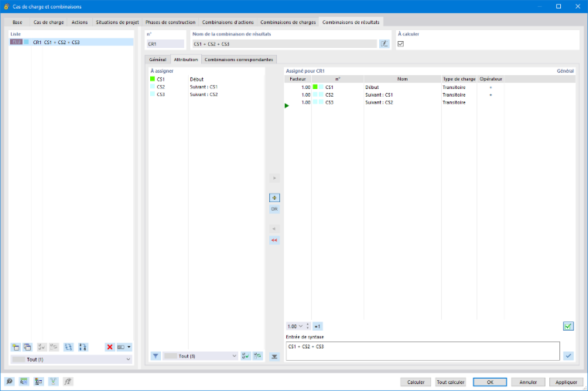Click the green checkmark icon above syntax box

(x=568, y=327)
